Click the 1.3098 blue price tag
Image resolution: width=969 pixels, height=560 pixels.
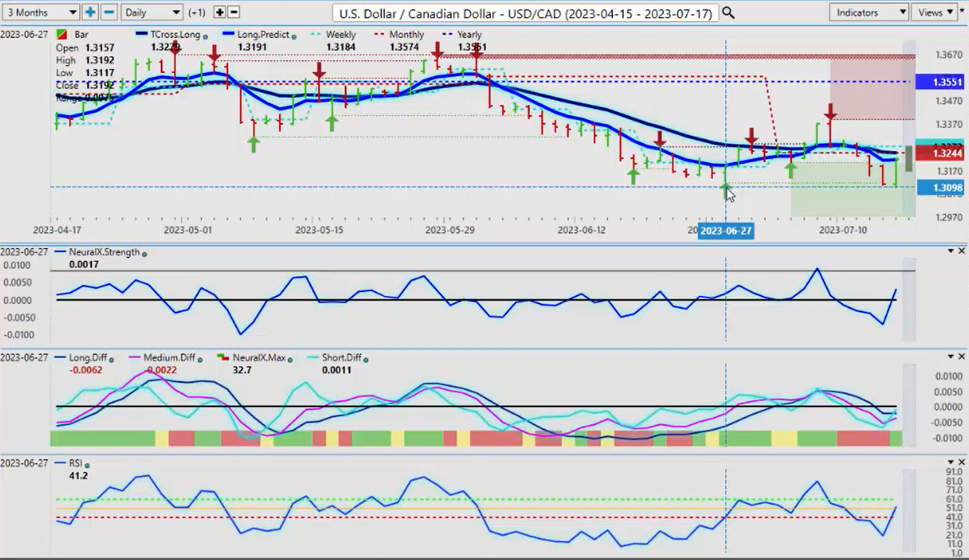click(942, 188)
